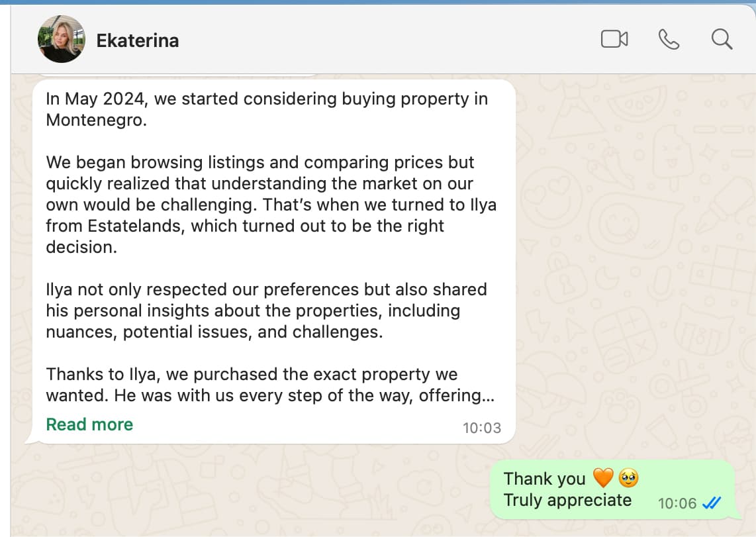The height and width of the screenshot is (537, 756).
Task: Click the "Truly appreciate" text line
Action: coord(567,500)
